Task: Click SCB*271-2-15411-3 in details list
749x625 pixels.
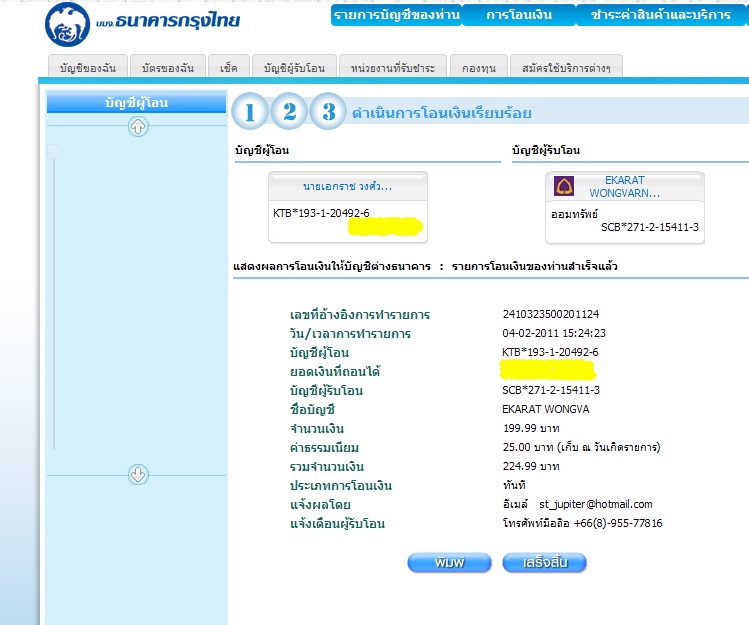Action: (x=551, y=390)
